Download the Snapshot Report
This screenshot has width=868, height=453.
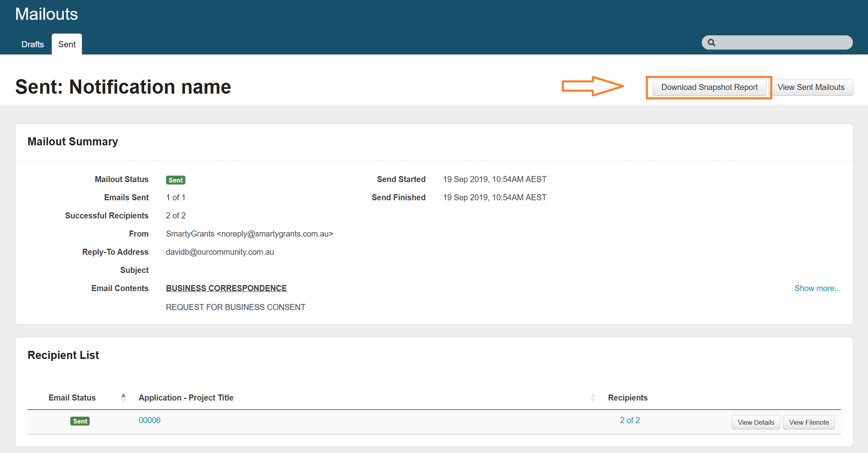coord(709,88)
